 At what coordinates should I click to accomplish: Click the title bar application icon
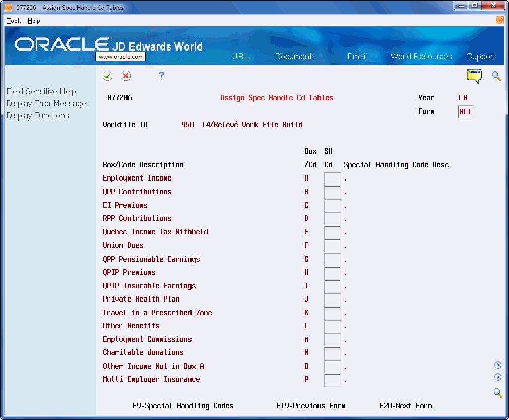[8, 7]
